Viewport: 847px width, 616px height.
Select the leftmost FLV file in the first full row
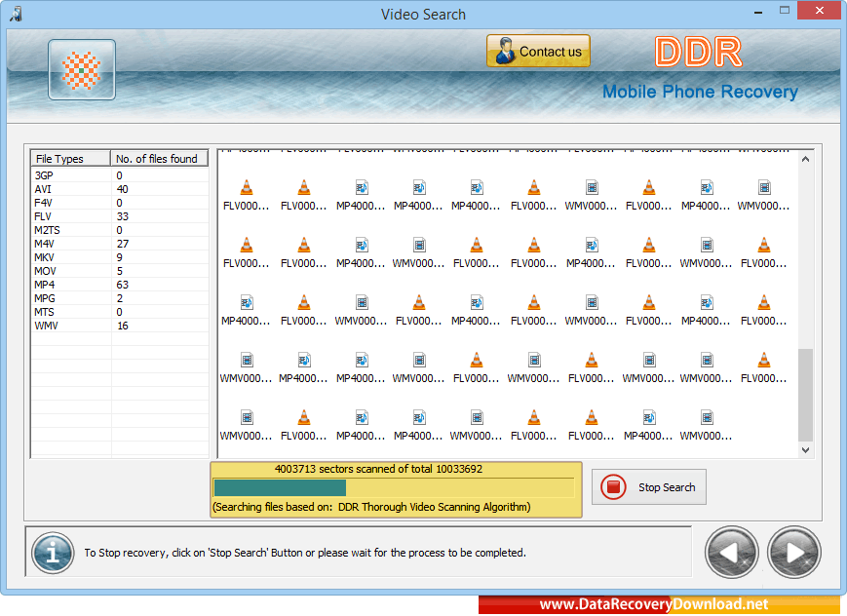[x=247, y=195]
